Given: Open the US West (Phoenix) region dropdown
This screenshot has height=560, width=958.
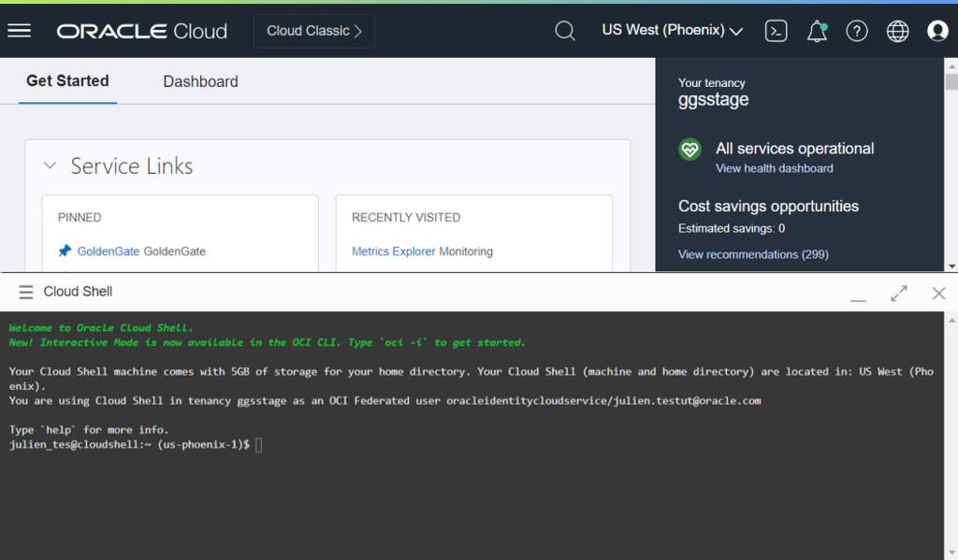Looking at the screenshot, I should [x=670, y=30].
